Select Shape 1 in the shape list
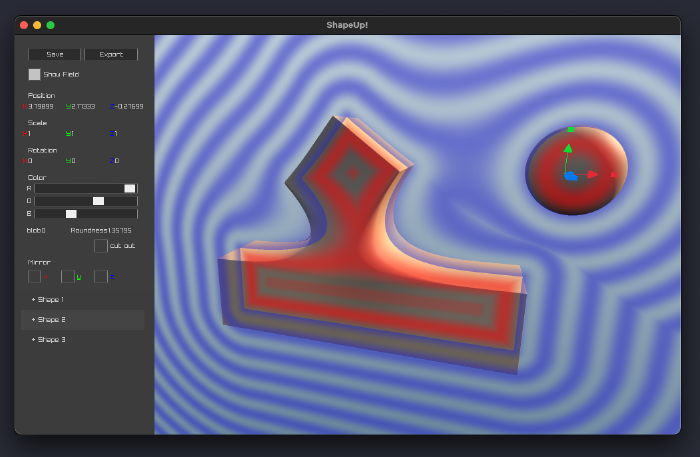The image size is (700, 457). point(83,299)
